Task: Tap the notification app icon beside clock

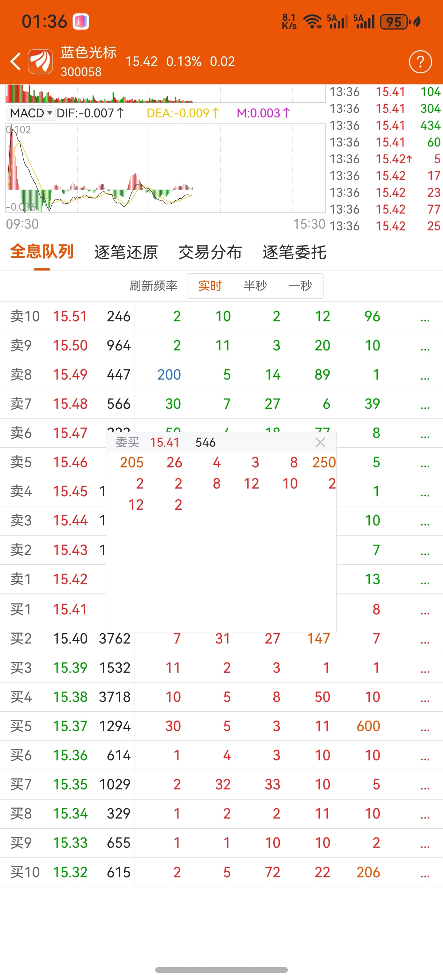Action: click(x=81, y=21)
